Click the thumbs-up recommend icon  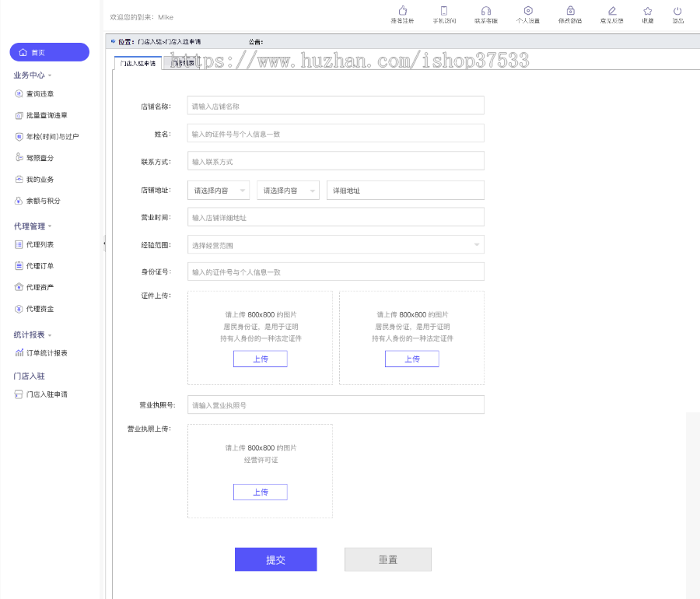402,11
